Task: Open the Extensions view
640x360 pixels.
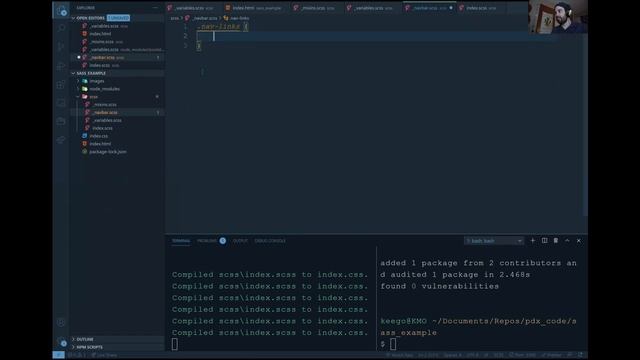Action: click(x=61, y=84)
